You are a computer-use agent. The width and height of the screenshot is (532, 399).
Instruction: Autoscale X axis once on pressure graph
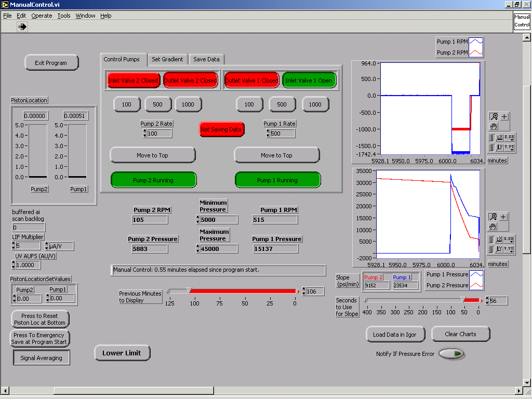[499, 240]
